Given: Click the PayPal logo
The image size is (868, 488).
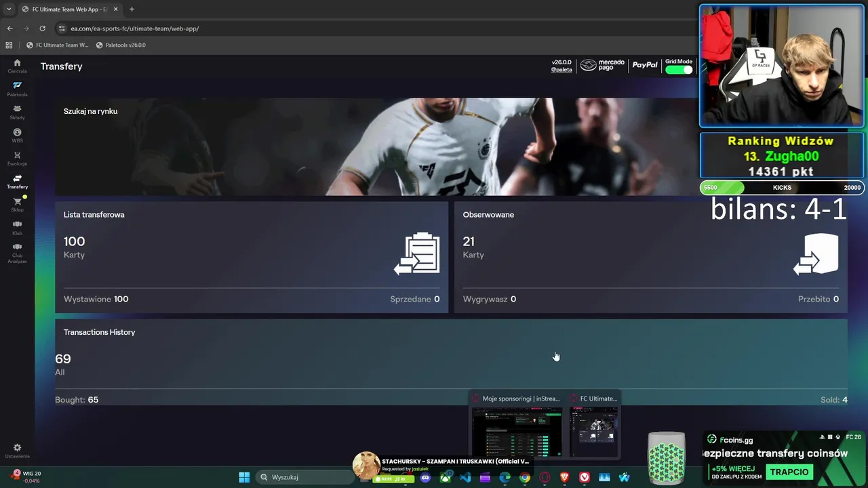Looking at the screenshot, I should (645, 65).
